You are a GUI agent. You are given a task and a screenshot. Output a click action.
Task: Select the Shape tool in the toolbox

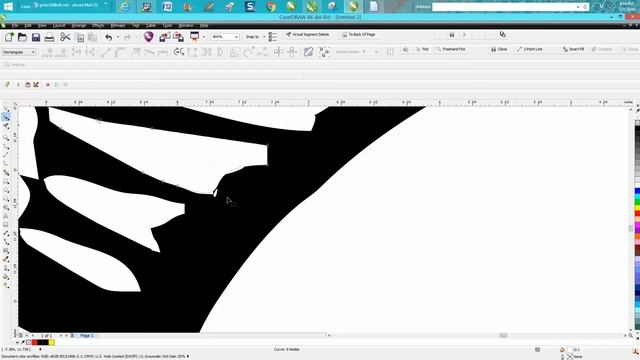(x=6, y=117)
